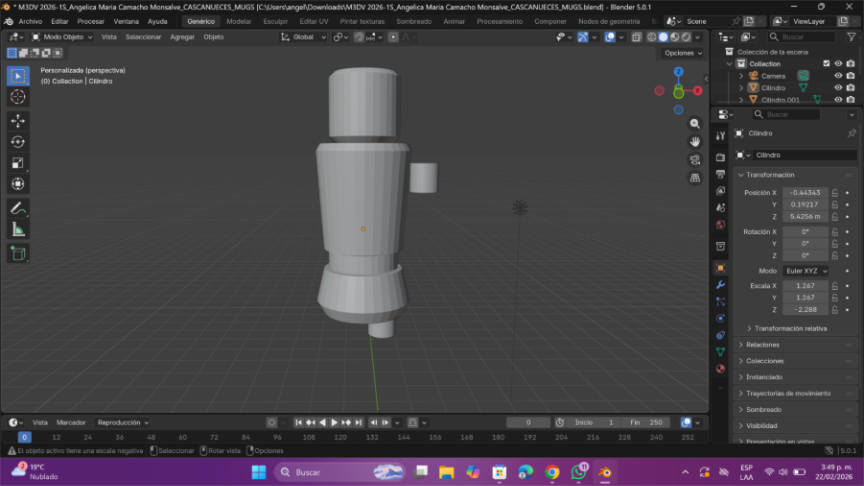Click the Posición X value field
This screenshot has height=486, width=864.
(x=804, y=192)
